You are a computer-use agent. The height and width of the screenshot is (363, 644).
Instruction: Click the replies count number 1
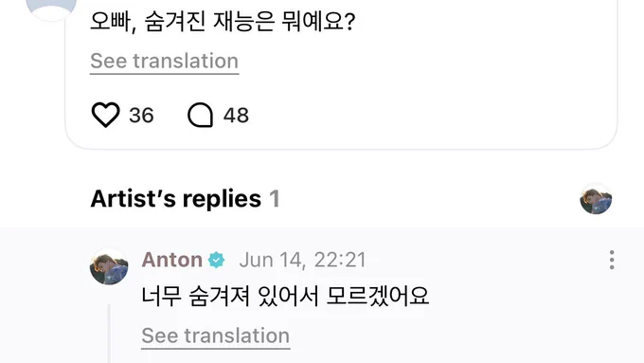click(x=275, y=199)
